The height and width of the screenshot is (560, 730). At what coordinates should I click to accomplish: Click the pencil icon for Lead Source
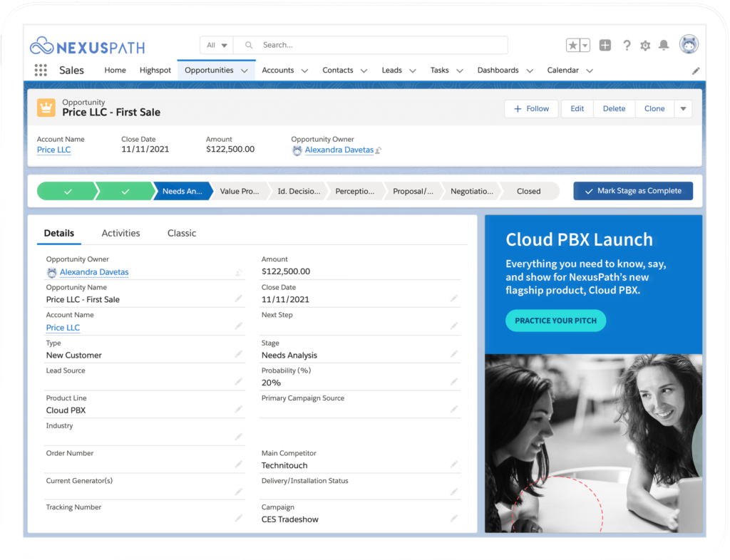point(238,381)
